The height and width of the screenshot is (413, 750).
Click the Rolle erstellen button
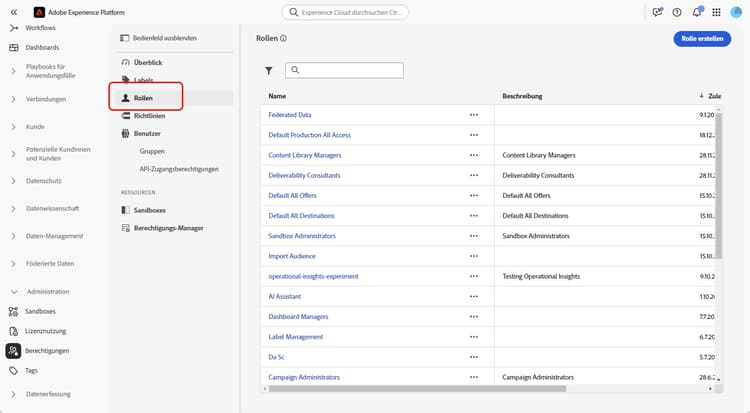point(702,38)
